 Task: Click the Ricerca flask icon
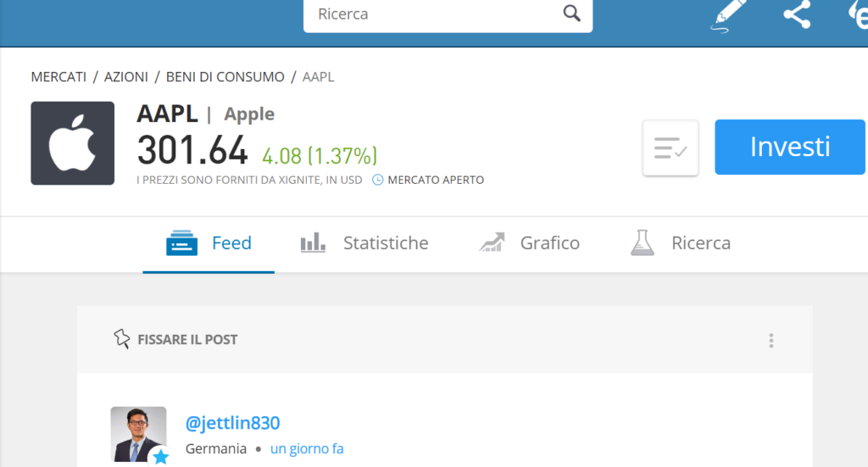(643, 243)
